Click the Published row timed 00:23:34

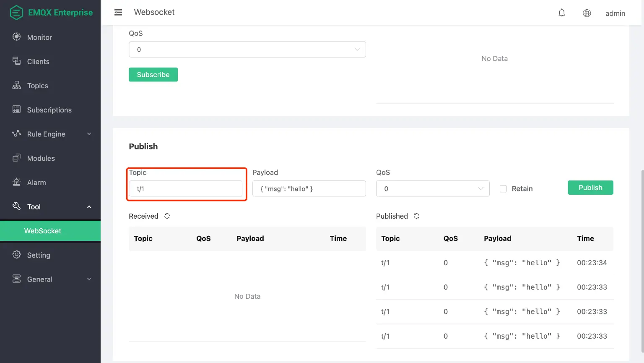click(x=495, y=263)
